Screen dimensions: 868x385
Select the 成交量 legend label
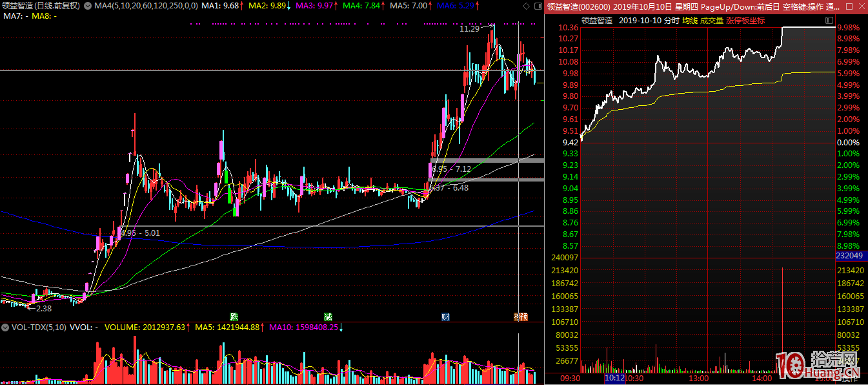click(x=711, y=21)
